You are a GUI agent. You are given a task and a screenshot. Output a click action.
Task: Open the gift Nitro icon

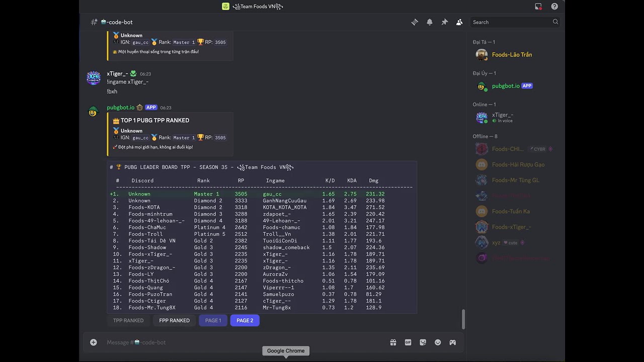pos(393,342)
